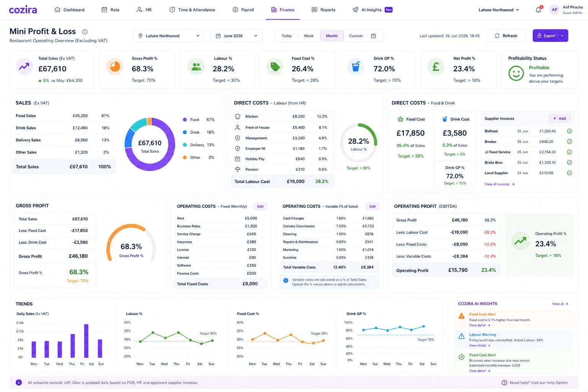The height and width of the screenshot is (392, 588).
Task: Click the Total Sales trend arrow icon
Action: [24, 67]
